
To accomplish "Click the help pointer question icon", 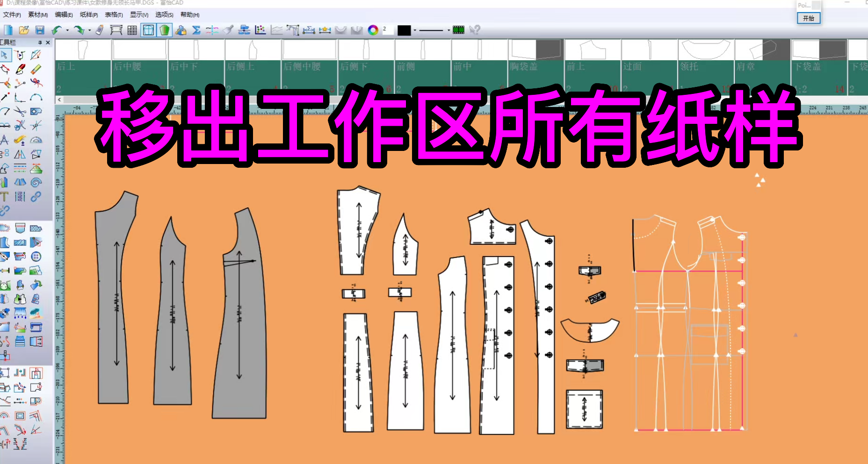I will coord(475,30).
